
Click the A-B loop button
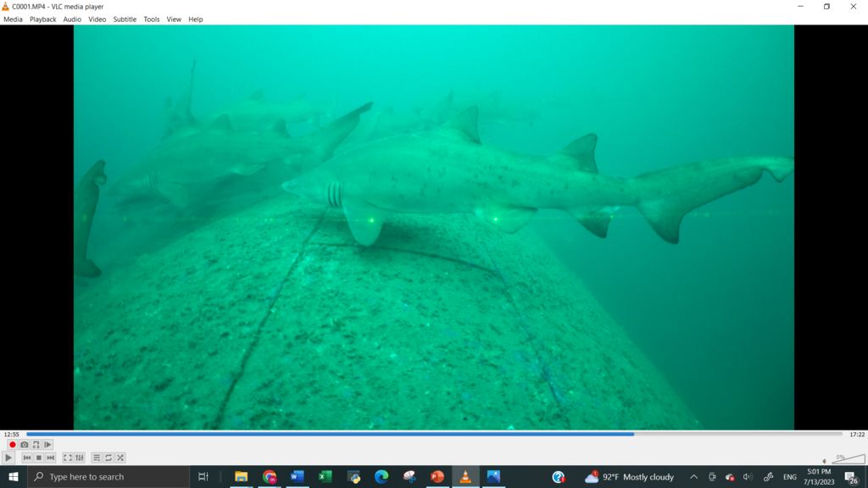(x=36, y=445)
